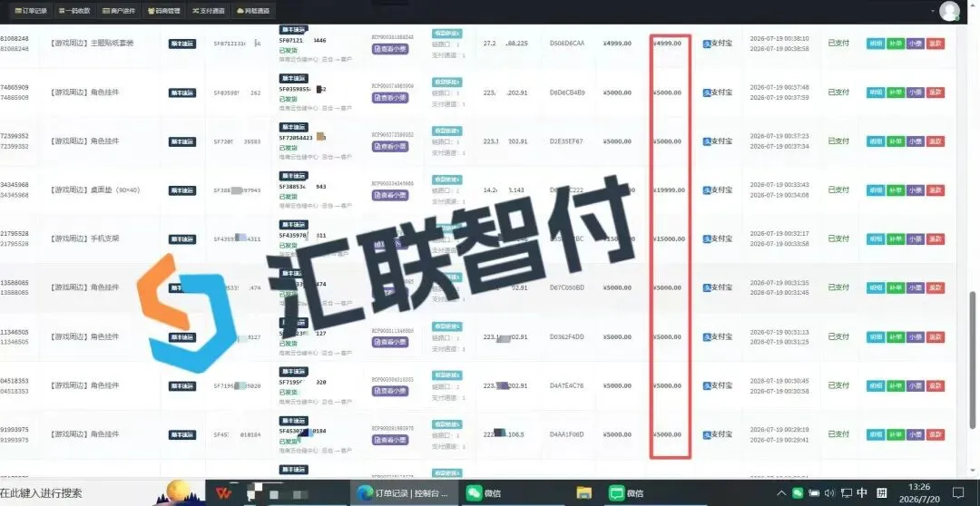Viewport: 980px width, 506px height.
Task: Click product name 【游戏周边】主题贴纸套装
Action: pos(92,44)
